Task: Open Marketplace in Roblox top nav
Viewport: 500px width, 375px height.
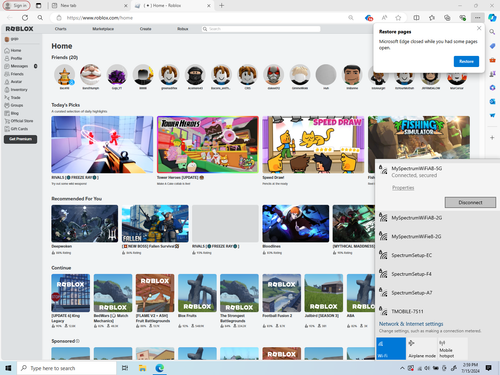Action: (103, 29)
